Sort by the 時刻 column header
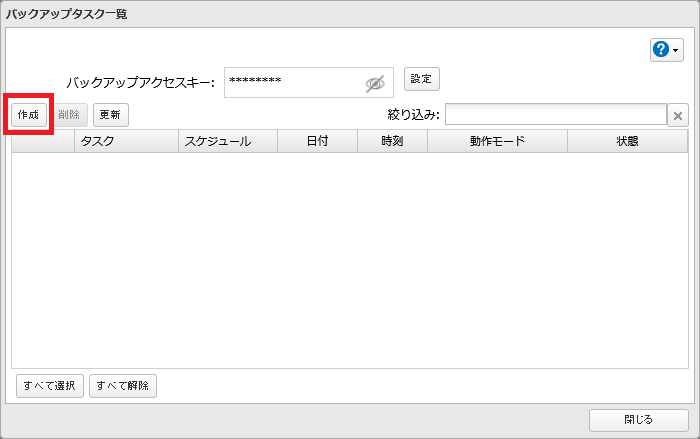Screen dimensions: 700x439 click(x=392, y=141)
